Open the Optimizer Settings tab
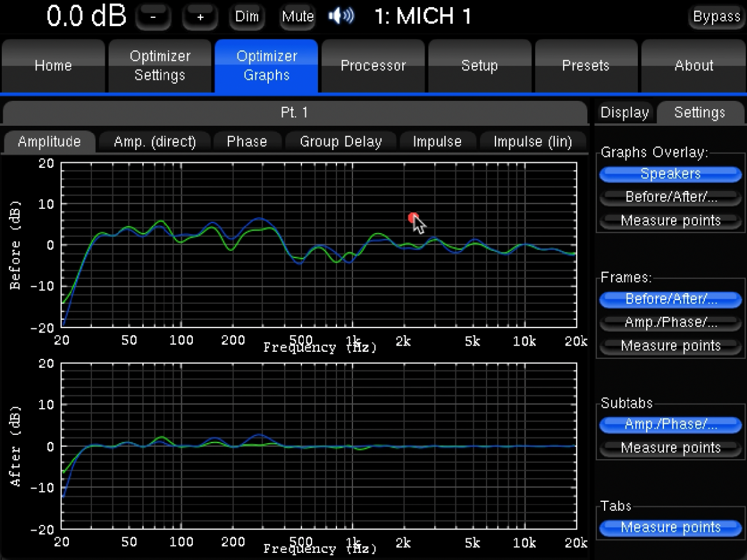 tap(160, 66)
